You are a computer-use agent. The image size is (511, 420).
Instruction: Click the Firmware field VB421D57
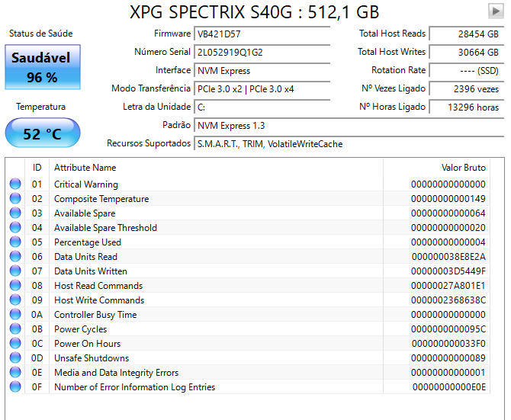click(x=262, y=34)
